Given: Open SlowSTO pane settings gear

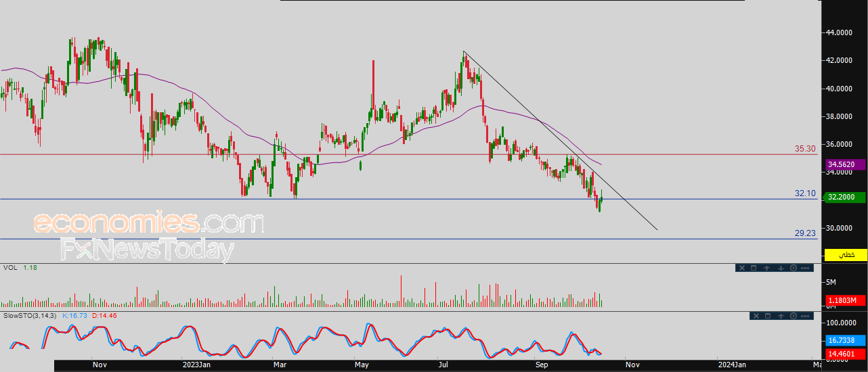Looking at the screenshot, I should (794, 316).
